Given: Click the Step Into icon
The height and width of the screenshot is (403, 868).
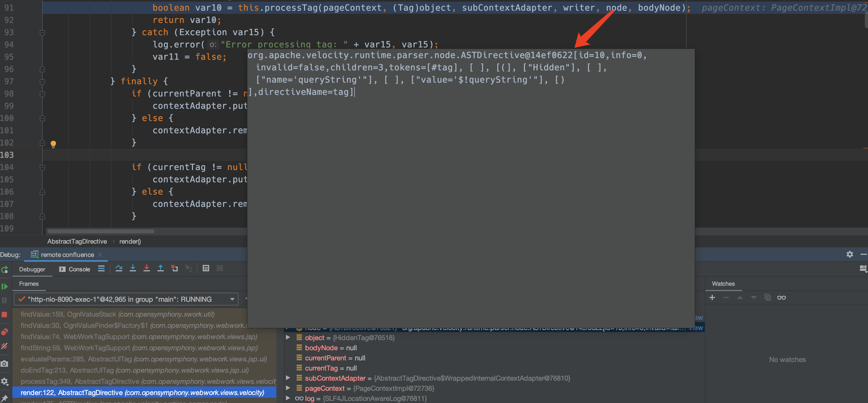Looking at the screenshot, I should tap(133, 268).
